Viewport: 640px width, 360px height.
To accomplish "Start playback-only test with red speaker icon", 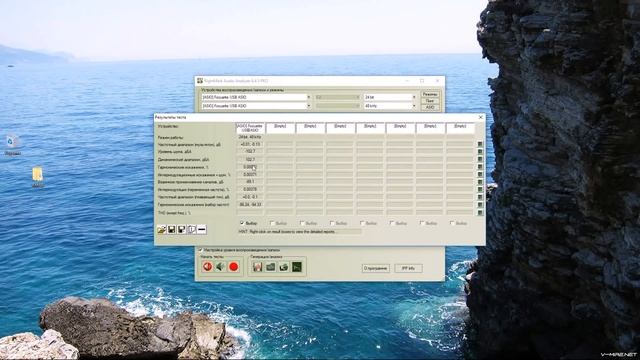I will [207, 267].
